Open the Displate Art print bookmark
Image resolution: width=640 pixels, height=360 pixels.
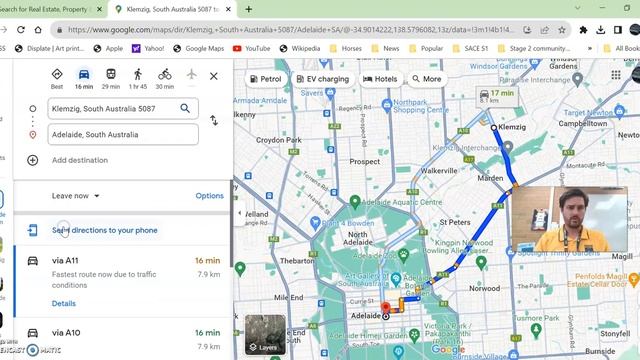click(49, 49)
